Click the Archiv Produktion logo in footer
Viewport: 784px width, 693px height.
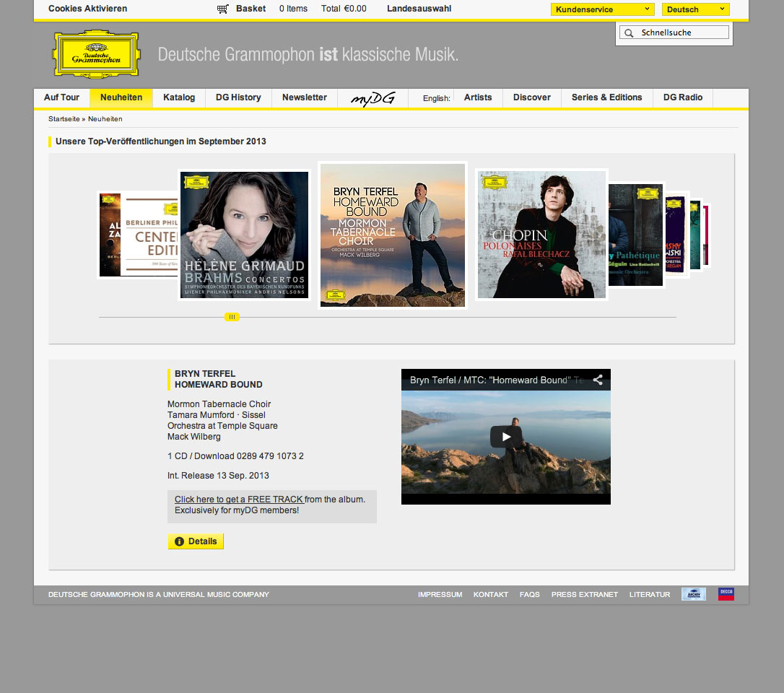coord(694,594)
